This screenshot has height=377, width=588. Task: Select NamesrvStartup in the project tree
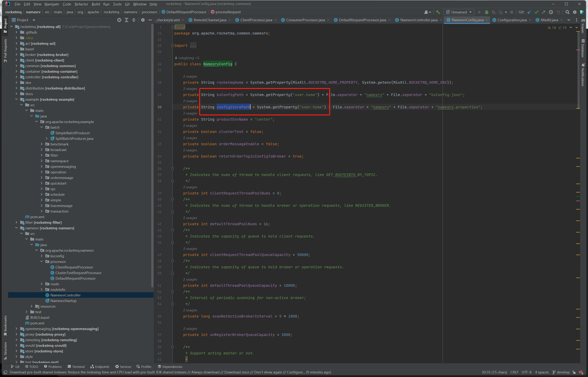click(x=63, y=301)
